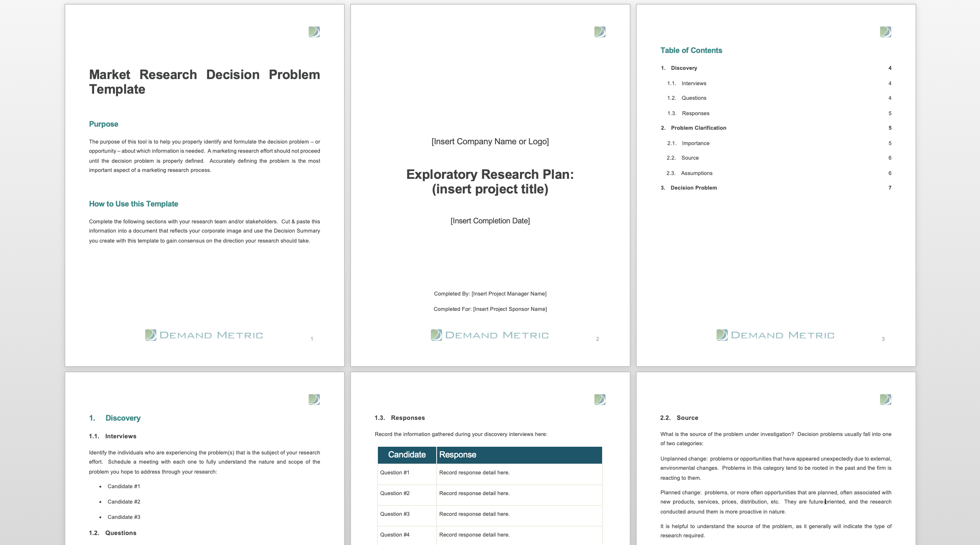Open the '1.3. Responses' contents entry
The image size is (980, 545).
[779, 113]
